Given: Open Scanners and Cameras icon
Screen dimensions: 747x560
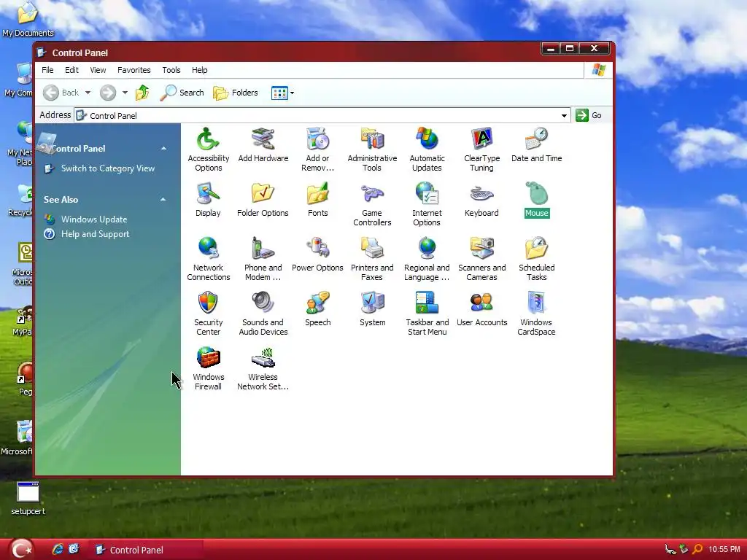Looking at the screenshot, I should (481, 259).
